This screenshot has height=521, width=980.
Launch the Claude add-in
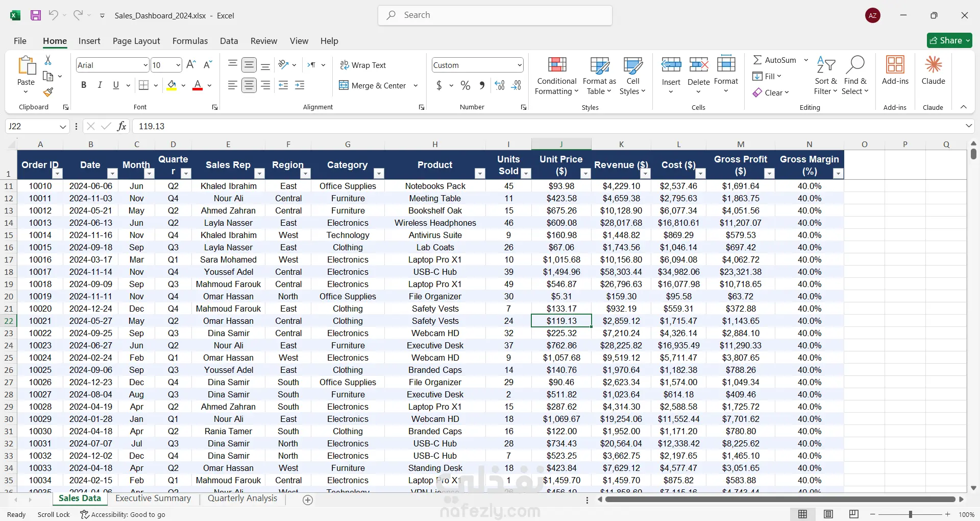click(x=934, y=70)
